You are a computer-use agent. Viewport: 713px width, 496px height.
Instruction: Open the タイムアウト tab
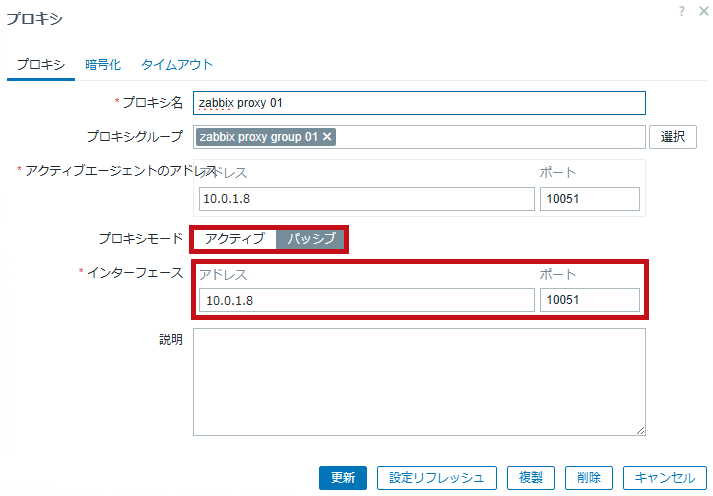177,65
